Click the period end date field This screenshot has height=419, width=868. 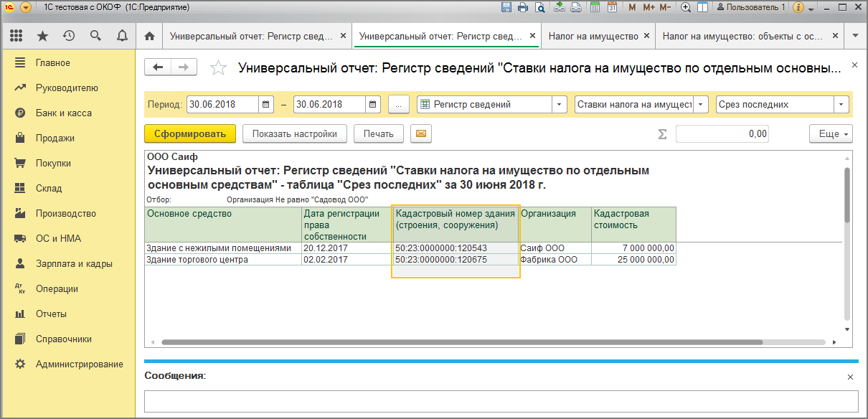click(329, 105)
